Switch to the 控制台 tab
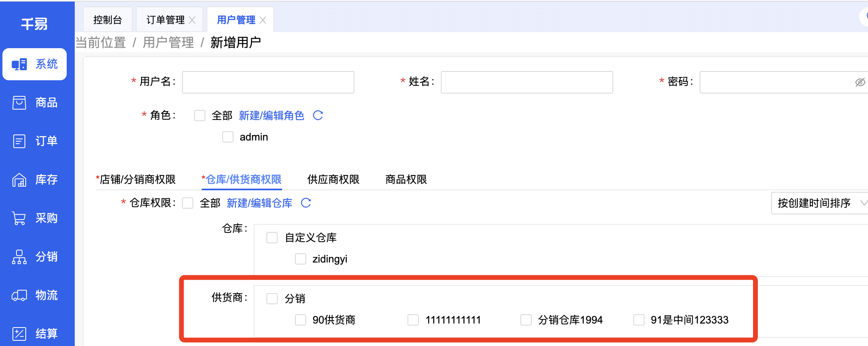This screenshot has height=346, width=868. tap(108, 20)
